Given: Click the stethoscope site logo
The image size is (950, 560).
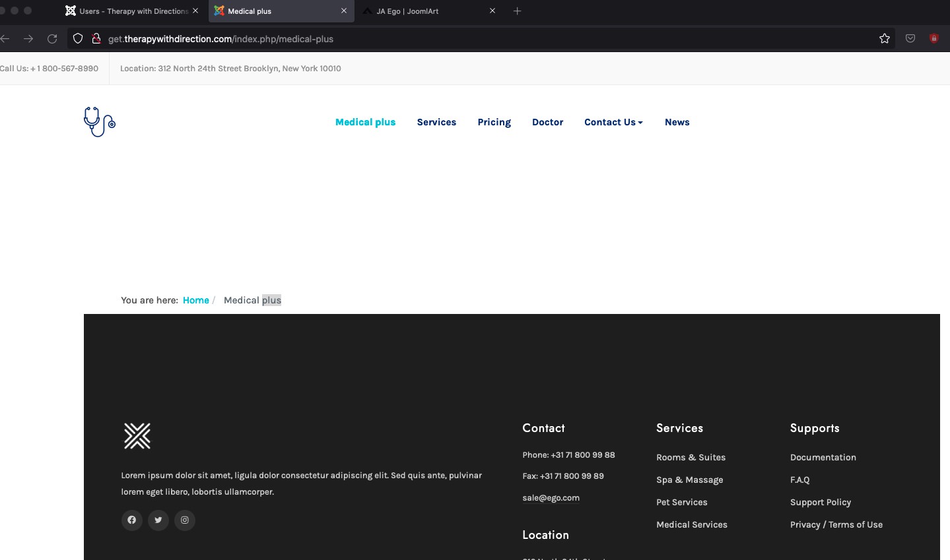Looking at the screenshot, I should [100, 122].
